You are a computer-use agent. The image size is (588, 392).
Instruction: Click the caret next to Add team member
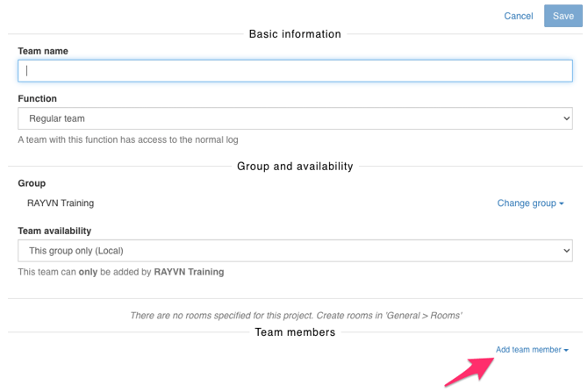[566, 350]
